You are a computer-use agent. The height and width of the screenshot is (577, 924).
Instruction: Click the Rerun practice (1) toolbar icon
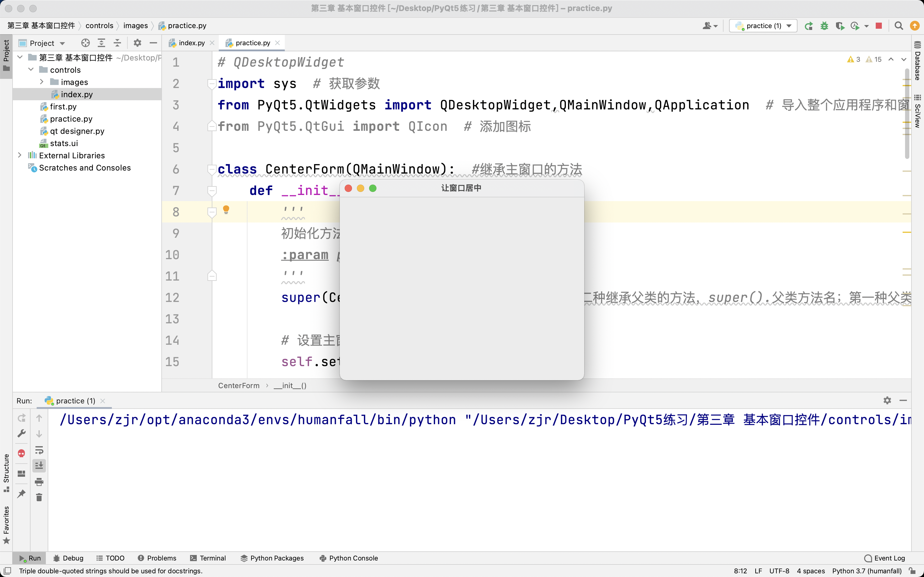809,26
